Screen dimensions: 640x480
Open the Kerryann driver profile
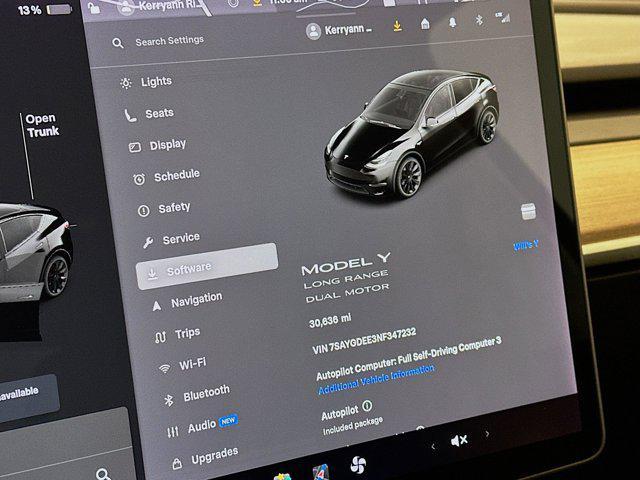coord(339,31)
